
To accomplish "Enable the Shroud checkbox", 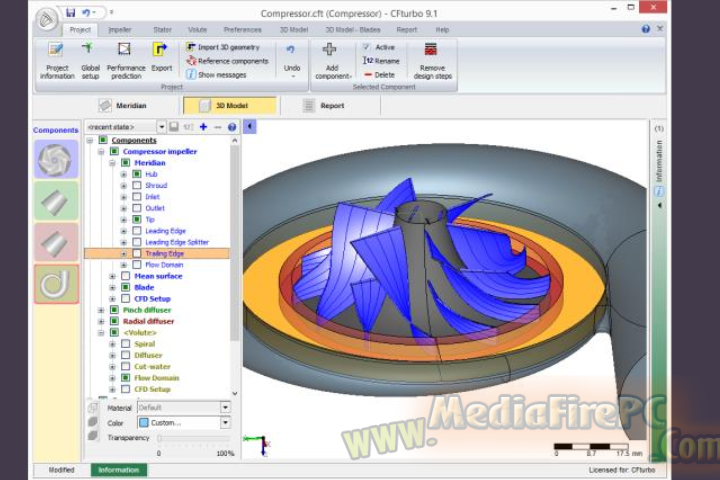I will click(x=137, y=186).
